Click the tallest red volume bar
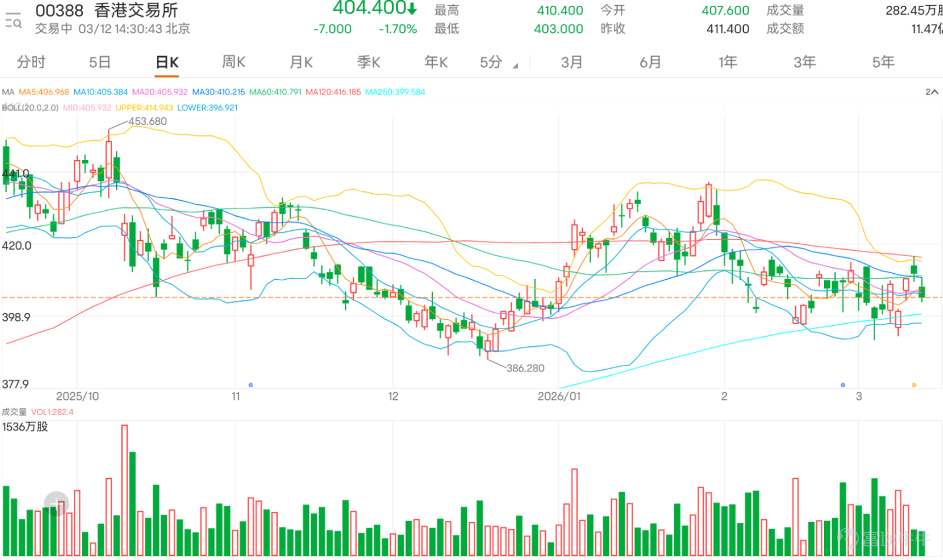The height and width of the screenshot is (560, 943). tap(124, 490)
